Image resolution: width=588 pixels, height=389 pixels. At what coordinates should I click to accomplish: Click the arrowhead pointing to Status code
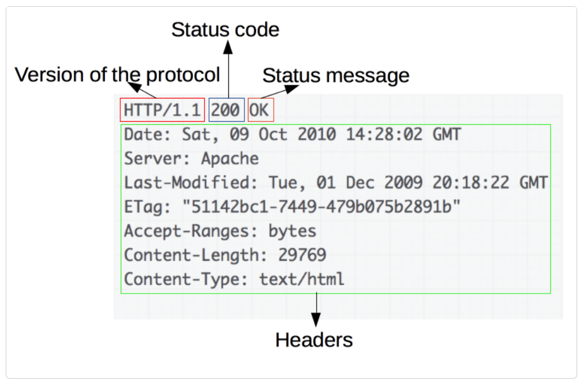tap(228, 47)
